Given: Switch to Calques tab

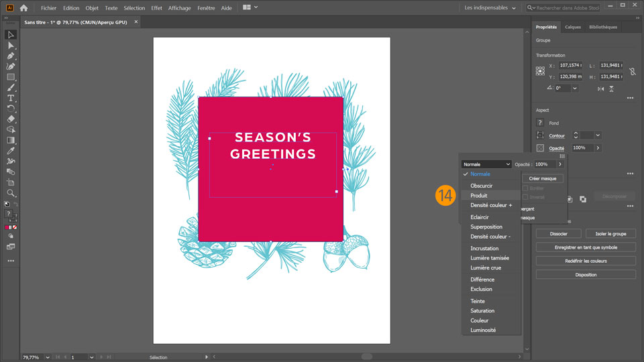Looking at the screenshot, I should coord(572,27).
